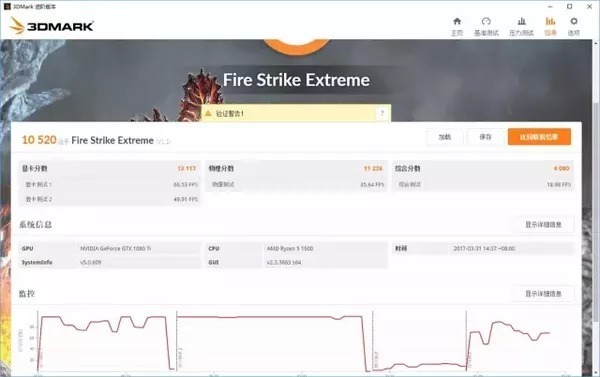Show details for System Info (系统信息) section
This screenshot has width=600, height=377.
pos(543,225)
